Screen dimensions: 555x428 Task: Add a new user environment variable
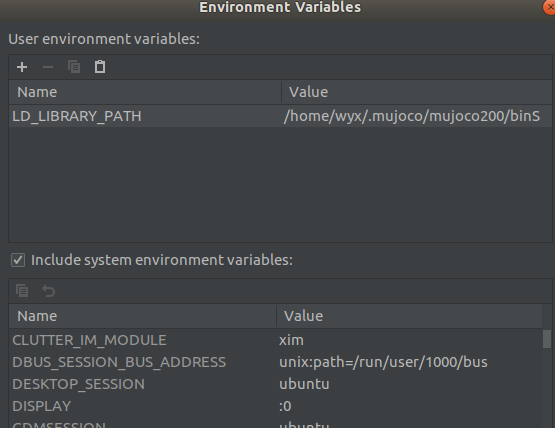[22, 67]
